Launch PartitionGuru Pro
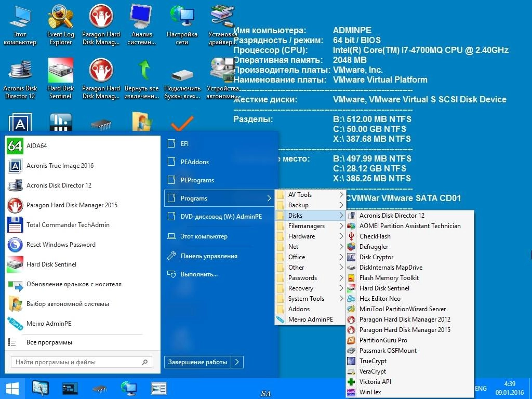This screenshot has height=399, width=532. [x=410, y=340]
